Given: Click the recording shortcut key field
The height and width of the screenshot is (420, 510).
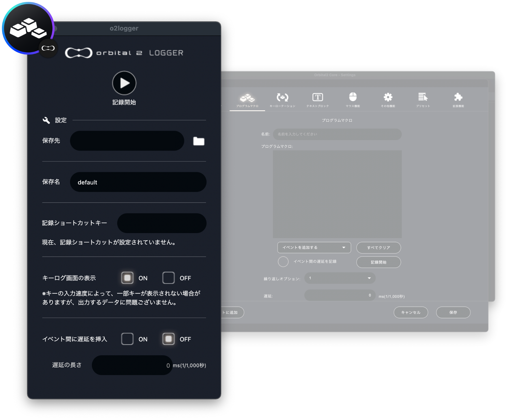Looking at the screenshot, I should pos(162,223).
